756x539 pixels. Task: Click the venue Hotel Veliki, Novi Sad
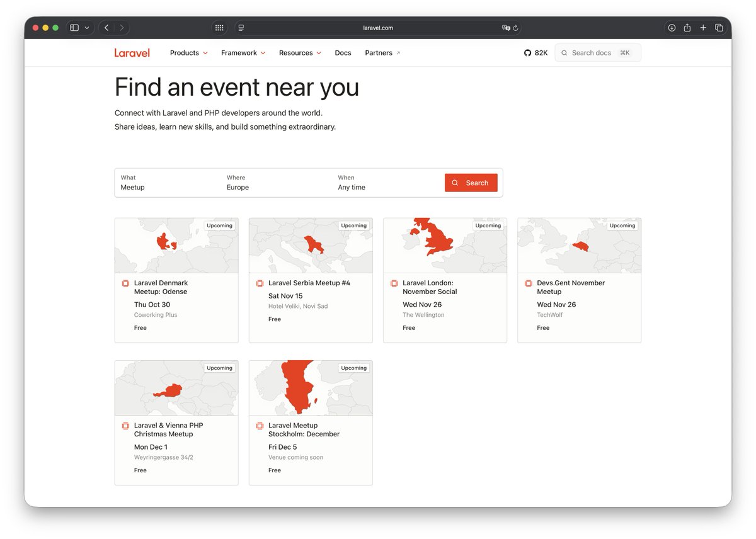coord(298,306)
